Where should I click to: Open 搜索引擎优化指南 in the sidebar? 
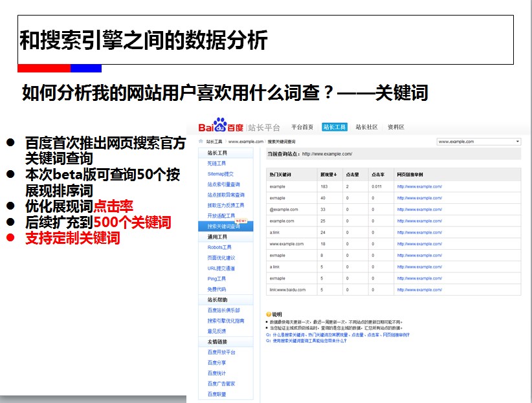click(226, 321)
